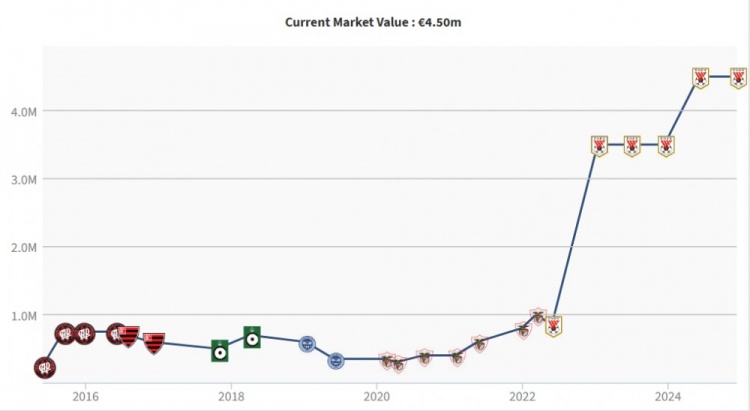Select the striped shield badge after 2016
The image size is (750, 411).
(x=128, y=336)
